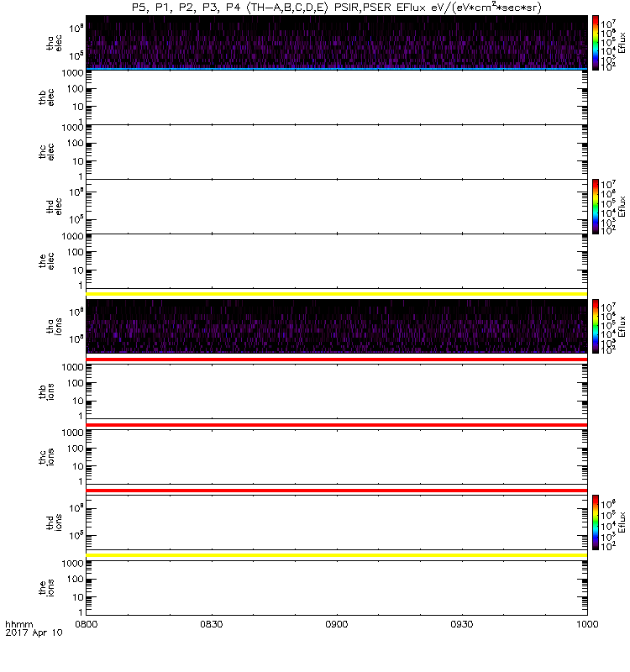Viewport: 630px width, 672px height.
Task: Click the "2017 Apr 10" date label
Action: coord(34,633)
